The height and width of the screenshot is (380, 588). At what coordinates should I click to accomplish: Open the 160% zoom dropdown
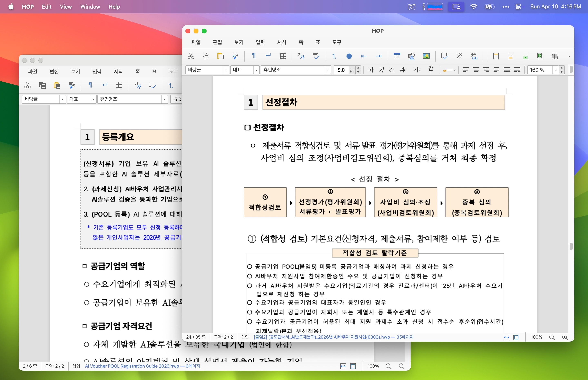point(555,70)
